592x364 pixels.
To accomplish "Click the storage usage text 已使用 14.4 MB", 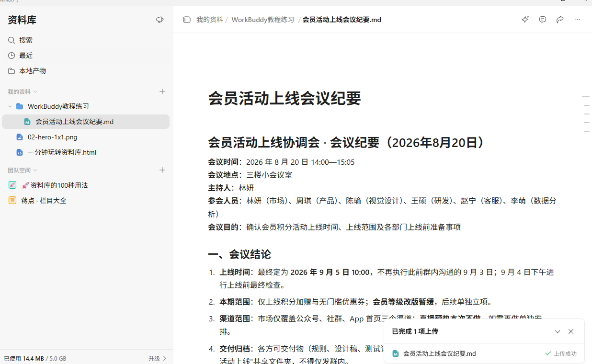I will pyautogui.click(x=24, y=358).
